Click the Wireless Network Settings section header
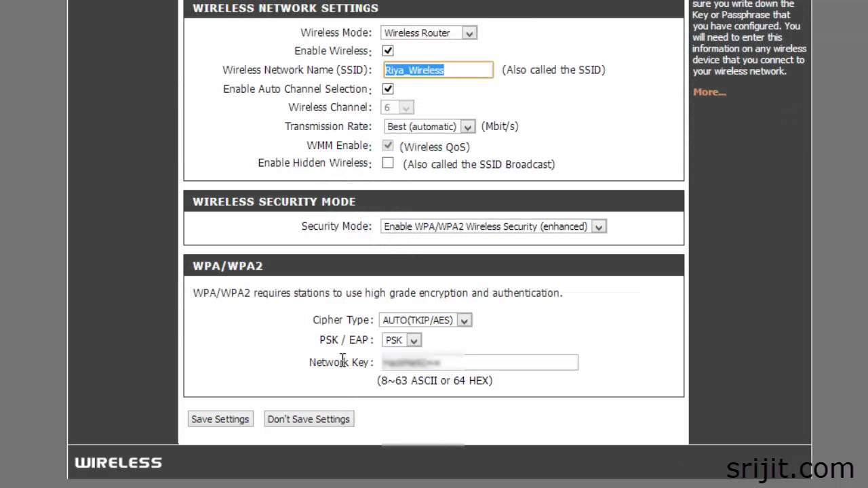The width and height of the screenshot is (868, 488). pos(285,8)
